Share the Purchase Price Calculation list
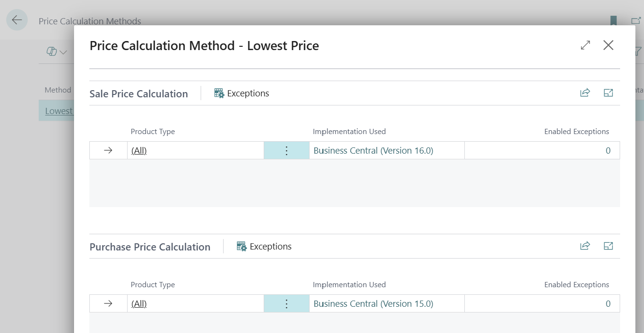 pos(585,246)
